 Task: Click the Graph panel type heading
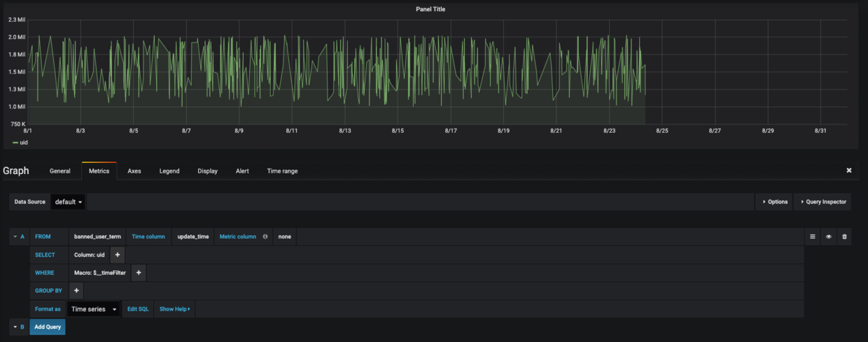16,171
